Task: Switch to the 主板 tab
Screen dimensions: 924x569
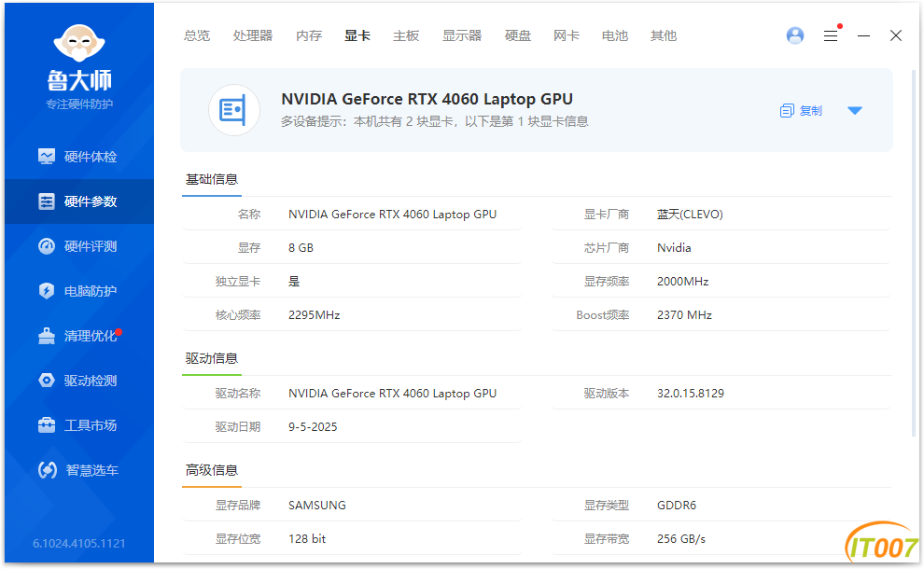Action: 406,36
